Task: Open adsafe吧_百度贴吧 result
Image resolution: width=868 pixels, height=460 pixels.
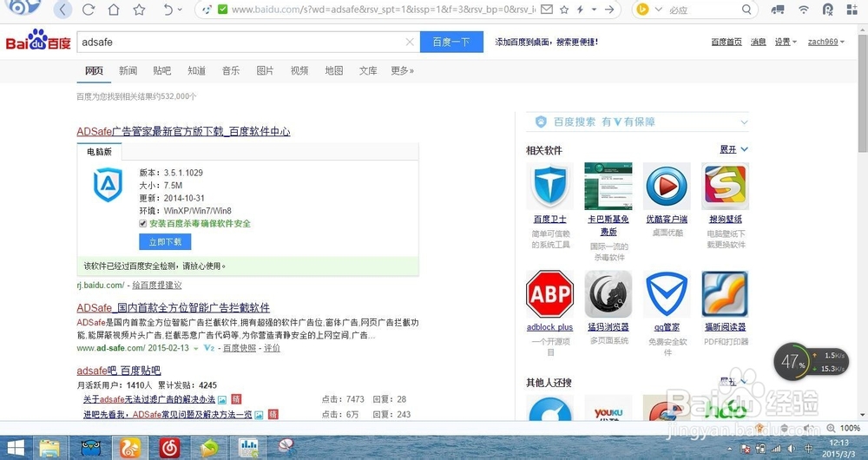Action: click(x=118, y=371)
